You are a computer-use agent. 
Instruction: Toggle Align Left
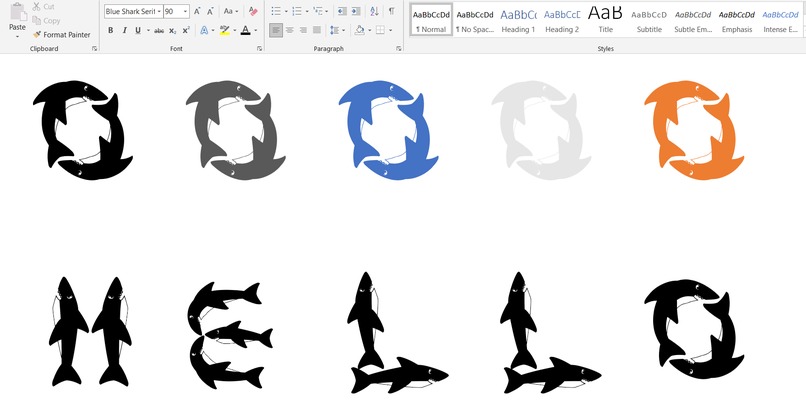(x=276, y=31)
